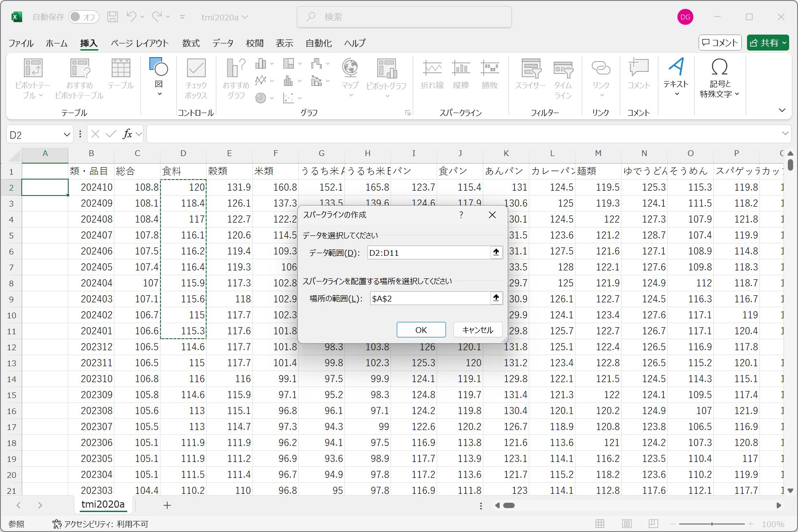Viewport: 798px width, 532px height.
Task: Adjust the zoom slider in status bar
Action: tap(712, 524)
